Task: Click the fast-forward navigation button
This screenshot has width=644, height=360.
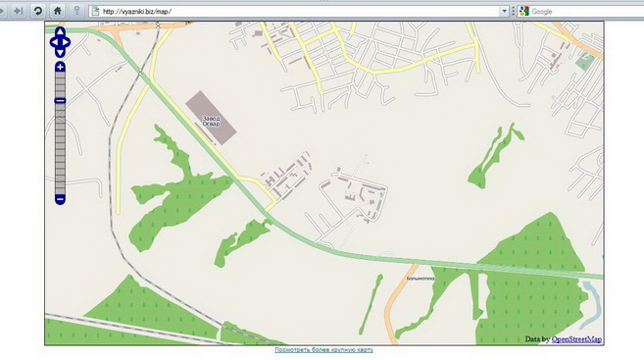Action: pyautogui.click(x=18, y=11)
